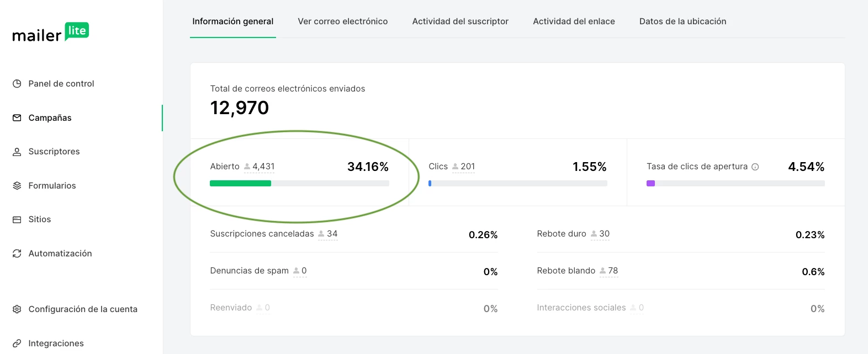This screenshot has width=868, height=354.
Task: Click the Suscriptores person icon
Action: 17,152
